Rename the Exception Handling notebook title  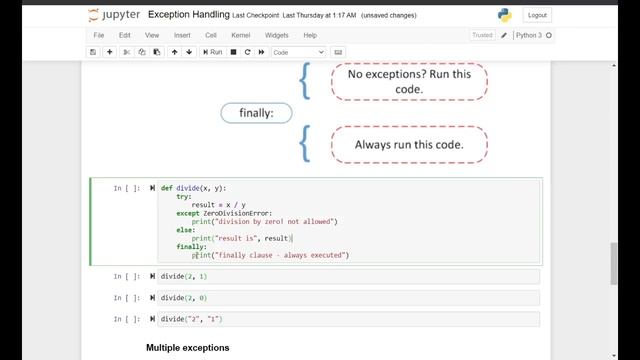coord(189,15)
